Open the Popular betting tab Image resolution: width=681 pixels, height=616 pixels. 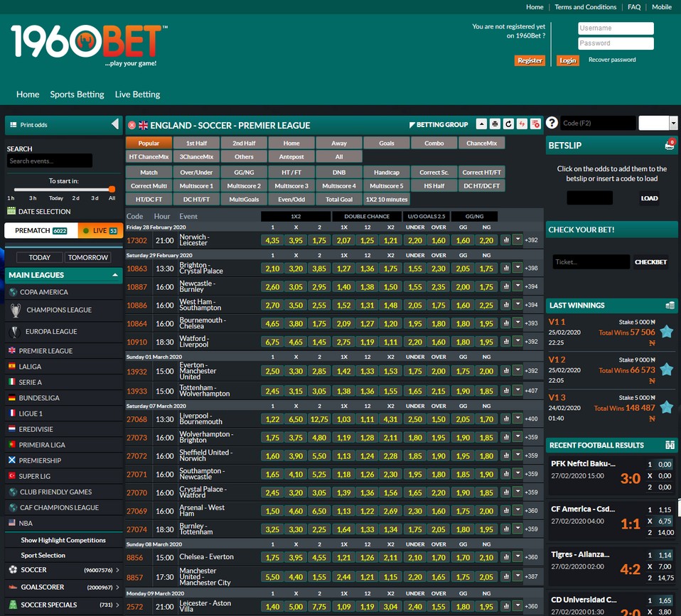coord(149,143)
